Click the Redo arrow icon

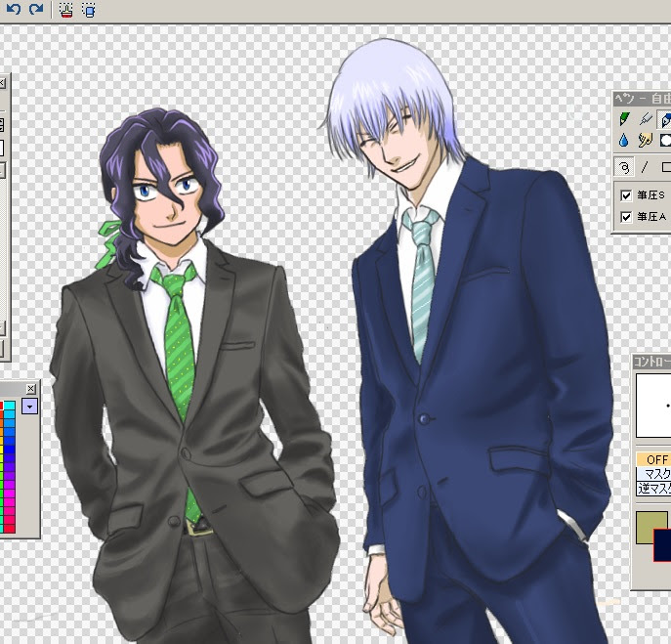coord(36,9)
